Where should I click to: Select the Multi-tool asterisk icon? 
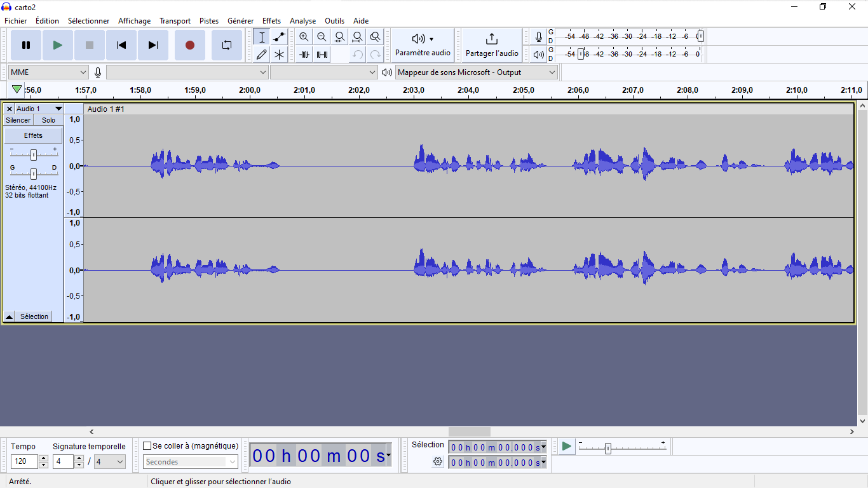pos(279,55)
